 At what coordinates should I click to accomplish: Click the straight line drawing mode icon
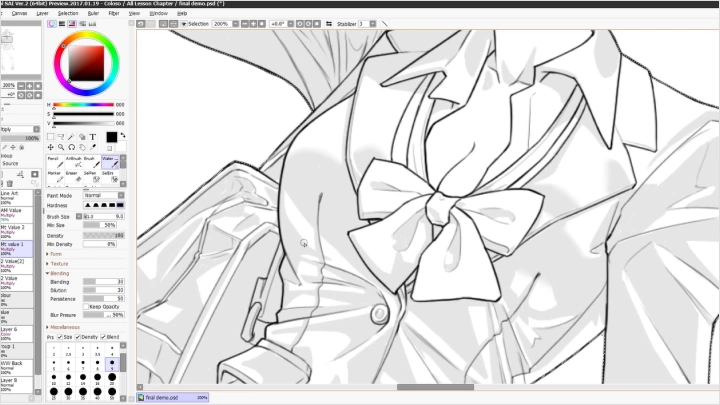[x=384, y=23]
